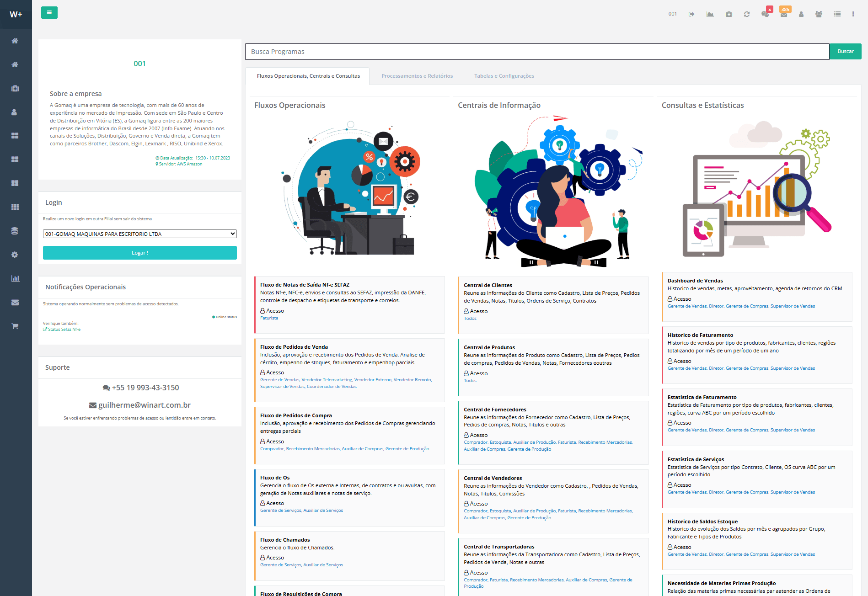Click the user group icon in top toolbar
The image size is (868, 596).
point(819,14)
